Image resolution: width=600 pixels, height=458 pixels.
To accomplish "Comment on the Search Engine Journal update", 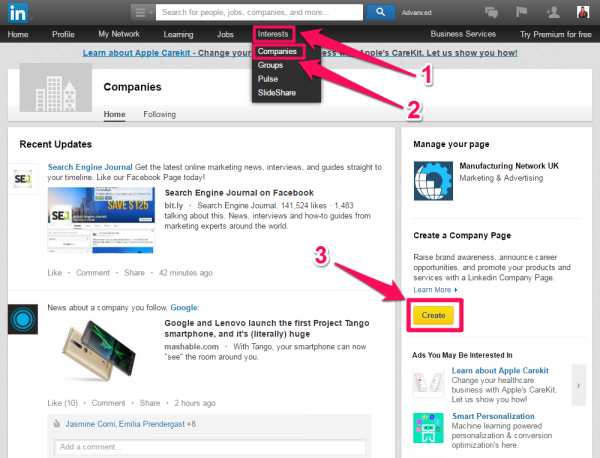I will pos(93,273).
